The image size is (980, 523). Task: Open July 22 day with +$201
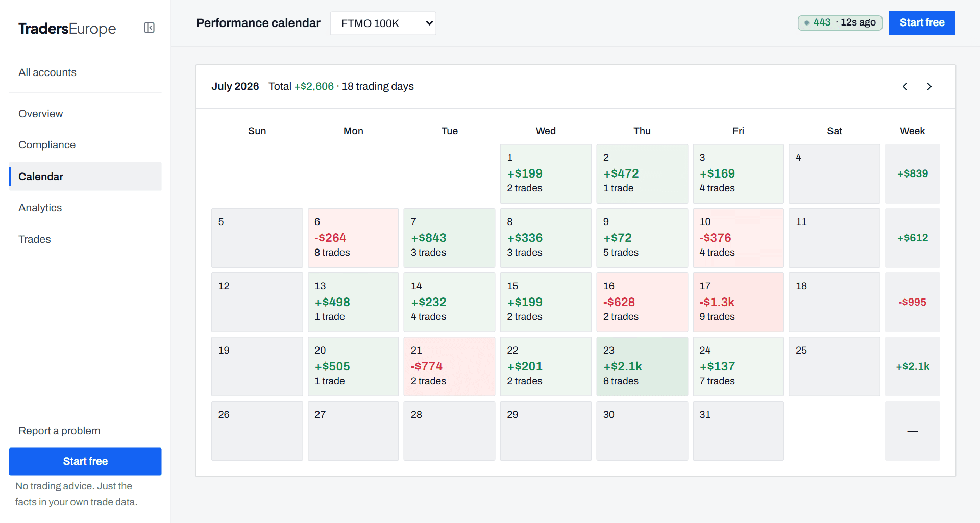click(546, 367)
